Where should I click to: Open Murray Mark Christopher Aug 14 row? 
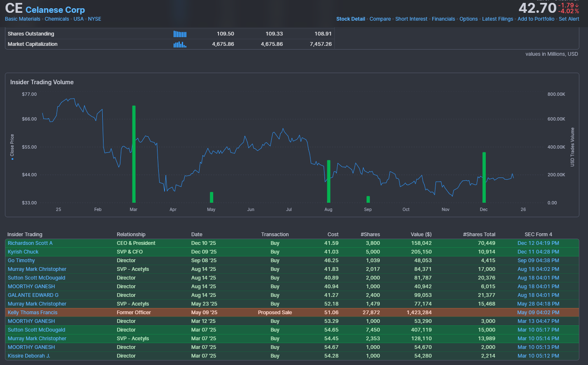[37, 269]
